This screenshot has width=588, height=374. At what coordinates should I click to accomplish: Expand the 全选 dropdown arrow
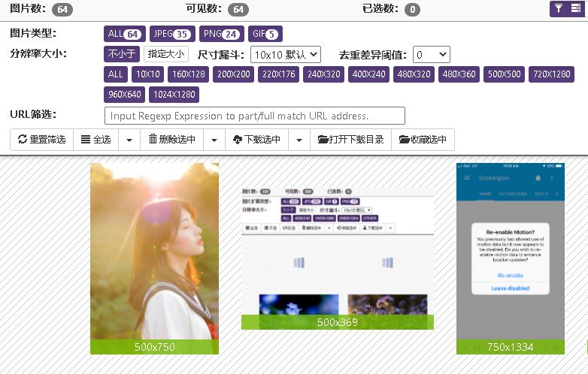click(x=129, y=140)
